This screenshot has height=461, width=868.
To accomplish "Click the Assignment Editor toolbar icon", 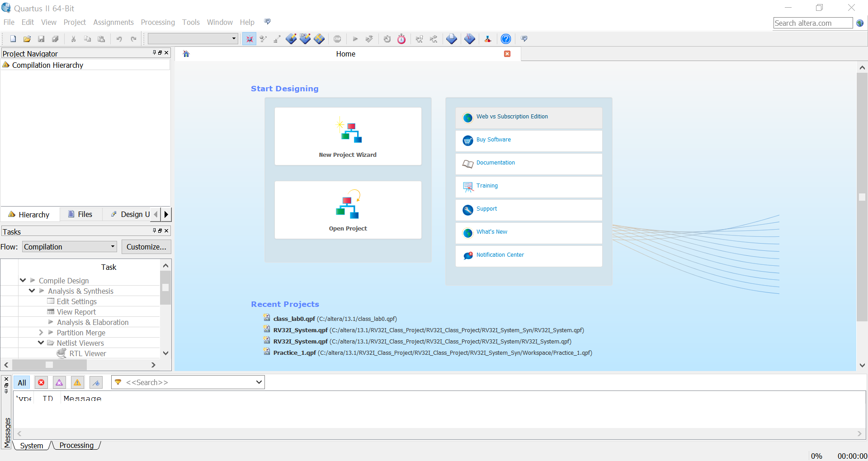I will pyautogui.click(x=291, y=39).
